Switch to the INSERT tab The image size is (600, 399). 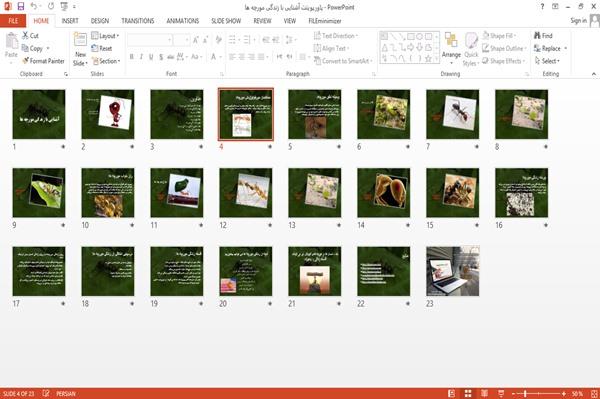[70, 21]
